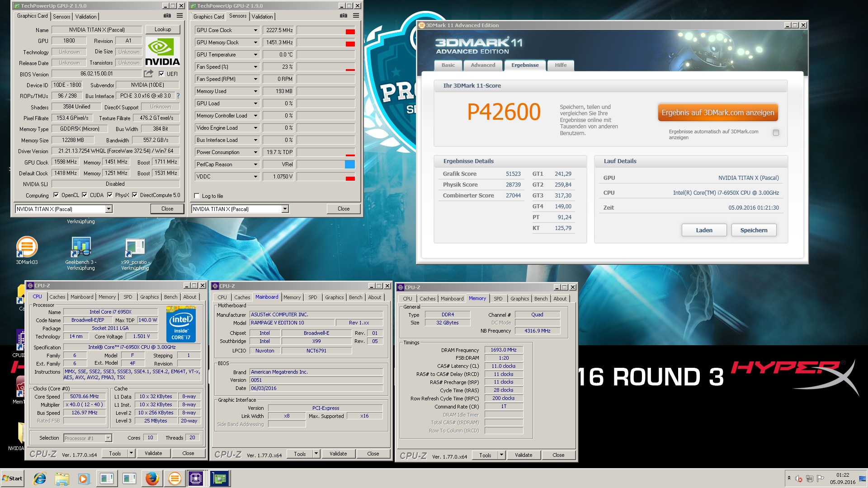868x488 pixels.
Task: Click the Speichern button in 3DMark
Action: click(x=754, y=230)
